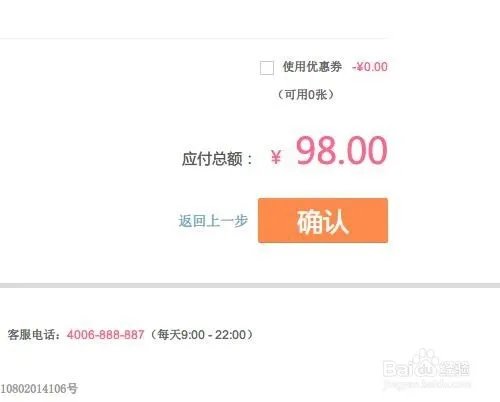
Task: Click the 使用优惠券 label text
Action: point(312,67)
